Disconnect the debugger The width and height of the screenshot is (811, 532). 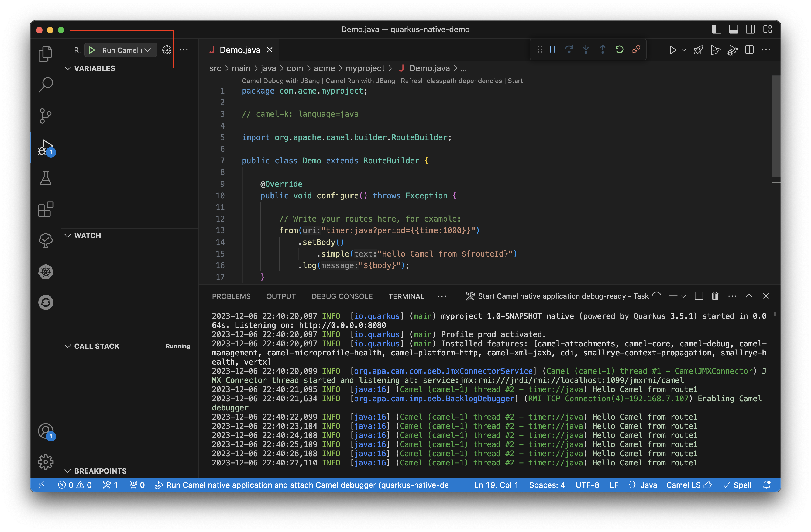click(x=636, y=49)
